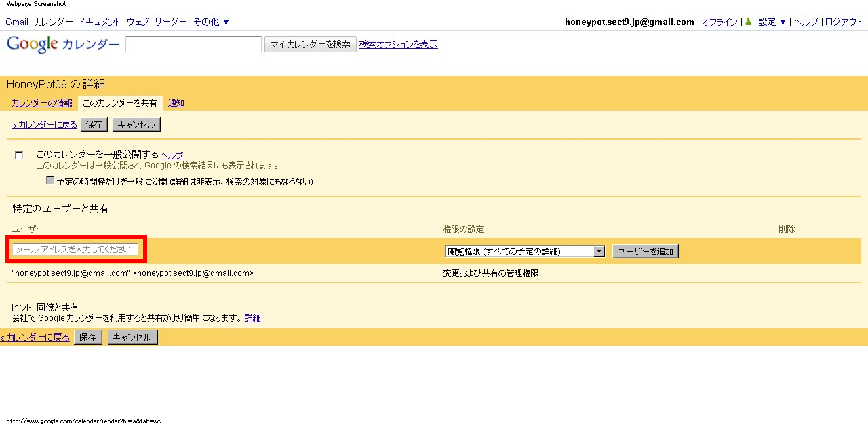Check このカレンダーを一般公開する checkbox

pyautogui.click(x=19, y=155)
